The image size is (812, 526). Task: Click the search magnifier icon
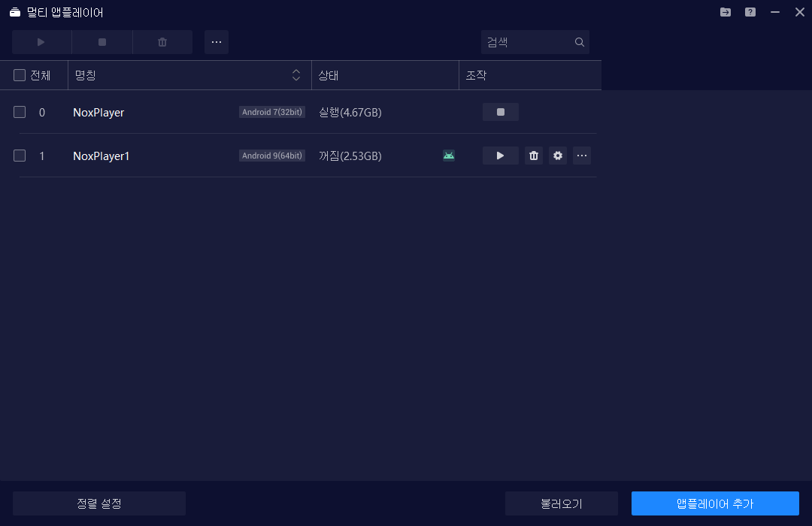coord(580,42)
